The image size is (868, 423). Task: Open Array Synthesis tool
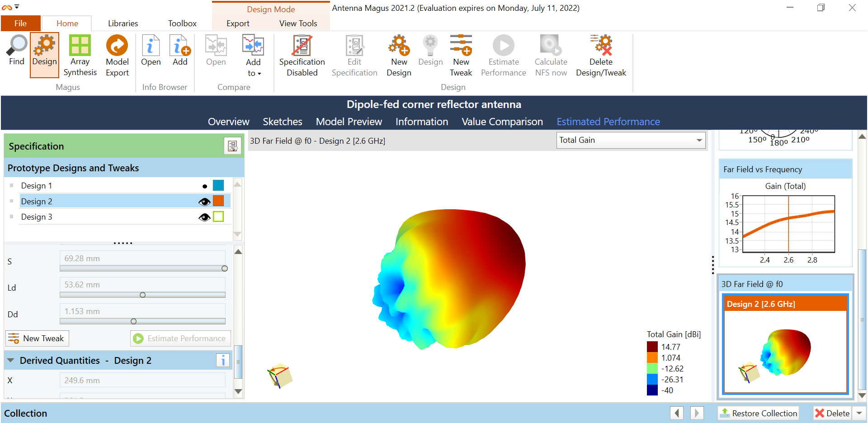(80, 56)
